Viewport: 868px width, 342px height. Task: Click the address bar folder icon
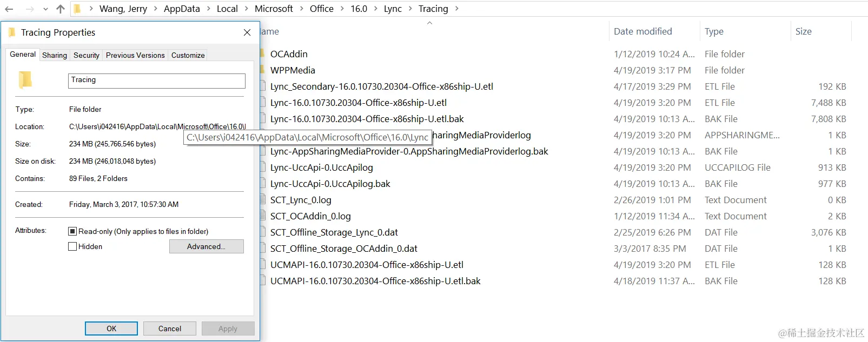(77, 9)
